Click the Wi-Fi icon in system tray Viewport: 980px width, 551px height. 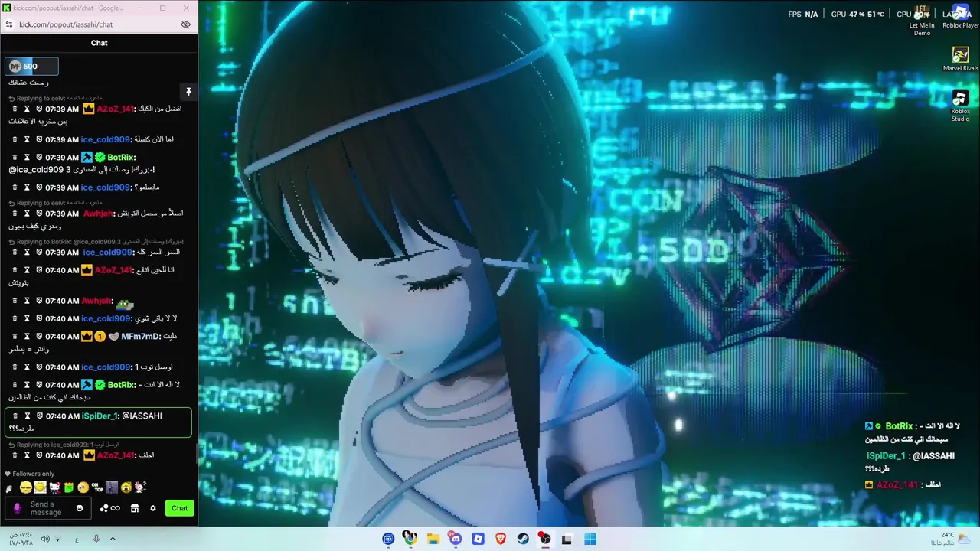tap(58, 539)
